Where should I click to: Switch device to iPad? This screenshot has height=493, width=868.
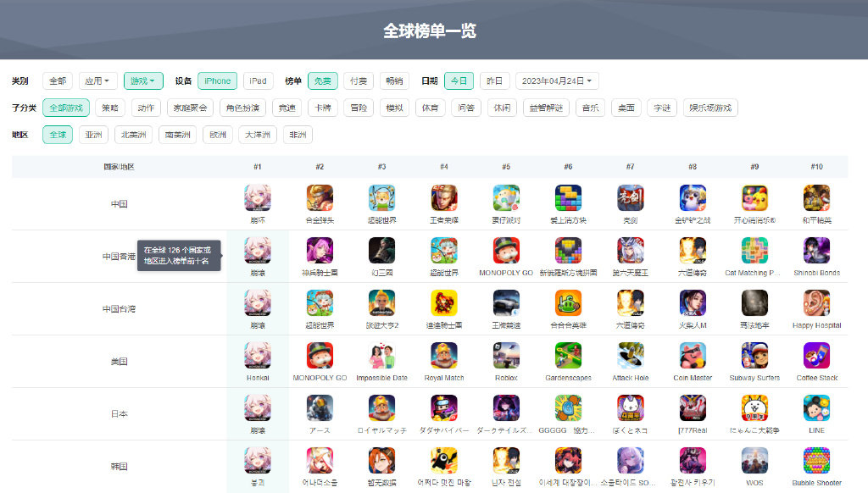[x=259, y=81]
